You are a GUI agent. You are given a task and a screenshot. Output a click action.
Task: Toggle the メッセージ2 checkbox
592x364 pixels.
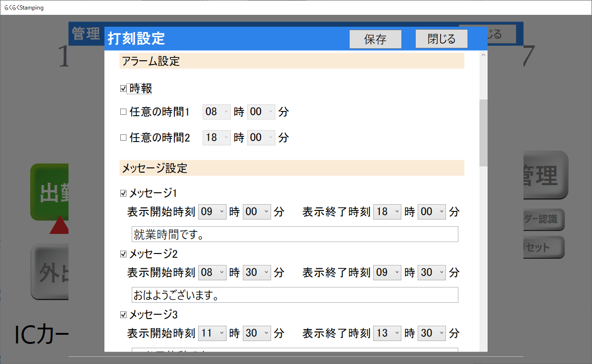(x=123, y=254)
